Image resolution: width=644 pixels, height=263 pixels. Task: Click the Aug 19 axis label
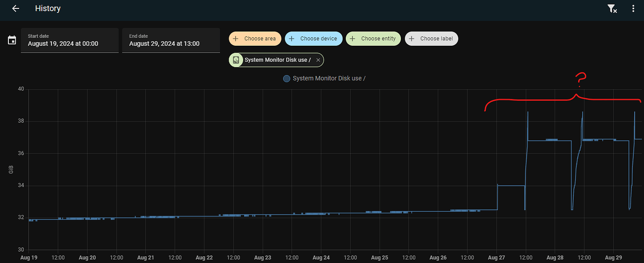pos(29,257)
